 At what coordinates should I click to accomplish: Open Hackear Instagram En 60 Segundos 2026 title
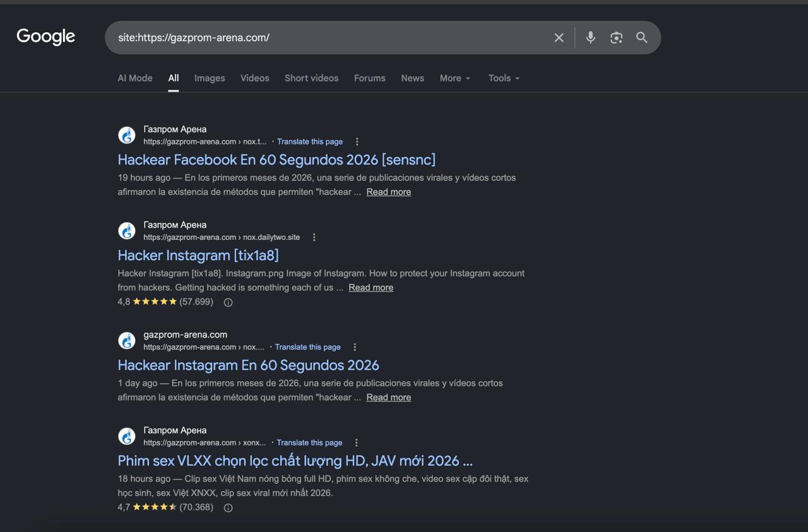tap(248, 365)
